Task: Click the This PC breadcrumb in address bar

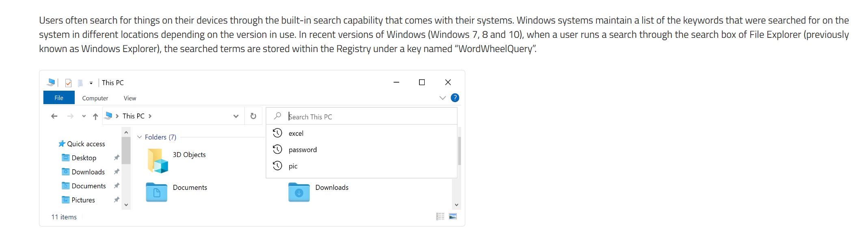Action: click(x=134, y=116)
